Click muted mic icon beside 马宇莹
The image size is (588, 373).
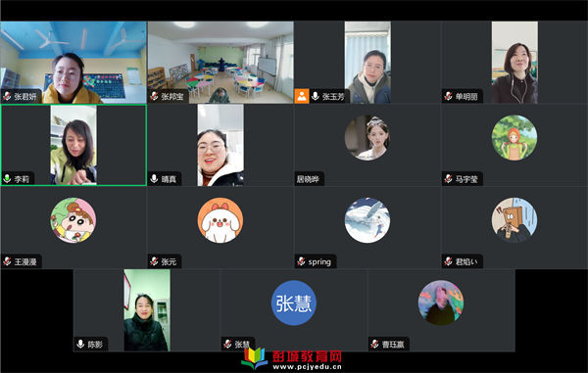pyautogui.click(x=448, y=178)
